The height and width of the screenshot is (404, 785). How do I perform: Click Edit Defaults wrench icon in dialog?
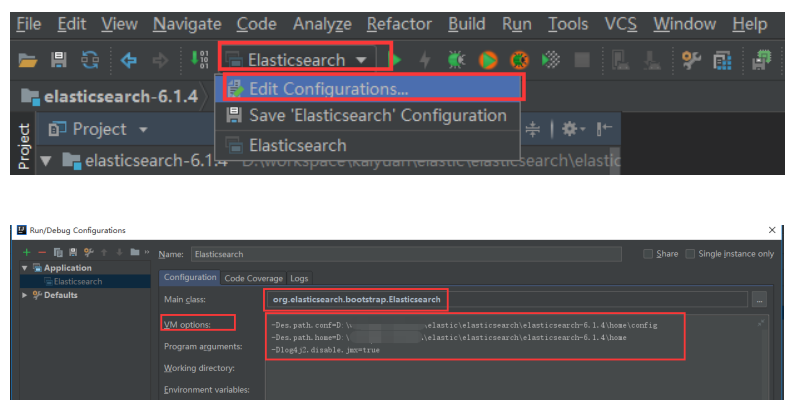[89, 252]
